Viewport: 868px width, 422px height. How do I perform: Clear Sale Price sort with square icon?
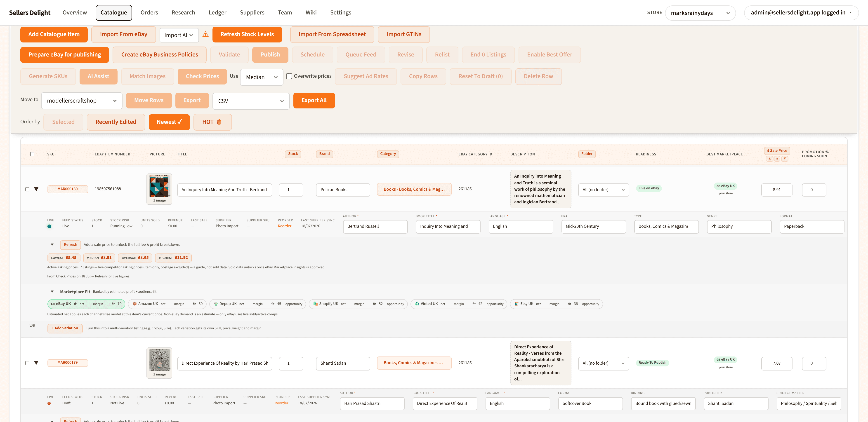[777, 159]
